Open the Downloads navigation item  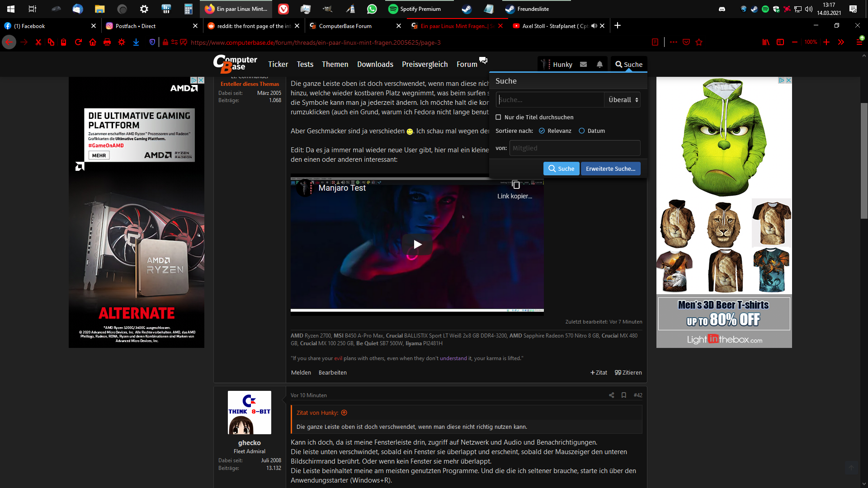pyautogui.click(x=375, y=65)
